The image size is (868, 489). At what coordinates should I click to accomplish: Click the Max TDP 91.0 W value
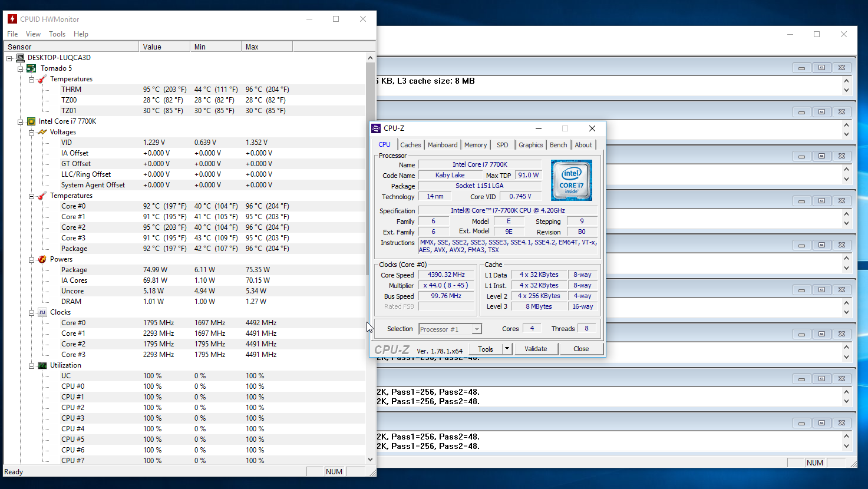[x=529, y=176]
